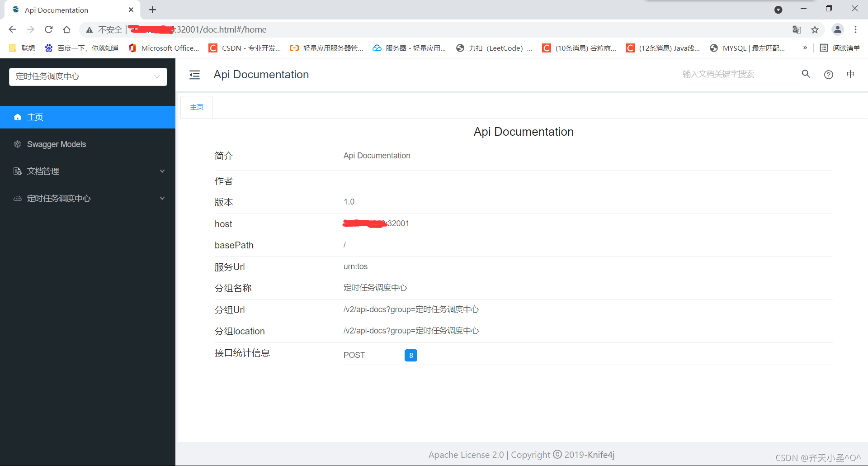Switch language with the 中 icon
Image resolution: width=868 pixels, height=466 pixels.
(x=851, y=74)
